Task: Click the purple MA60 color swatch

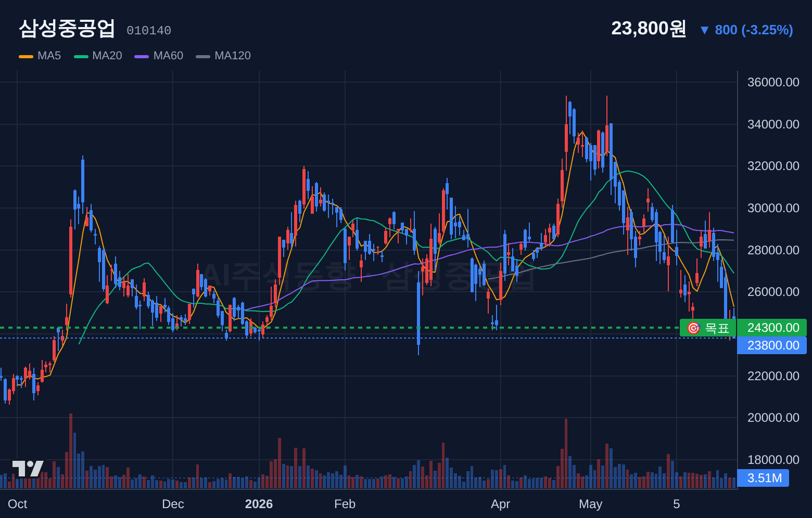Action: pos(142,56)
